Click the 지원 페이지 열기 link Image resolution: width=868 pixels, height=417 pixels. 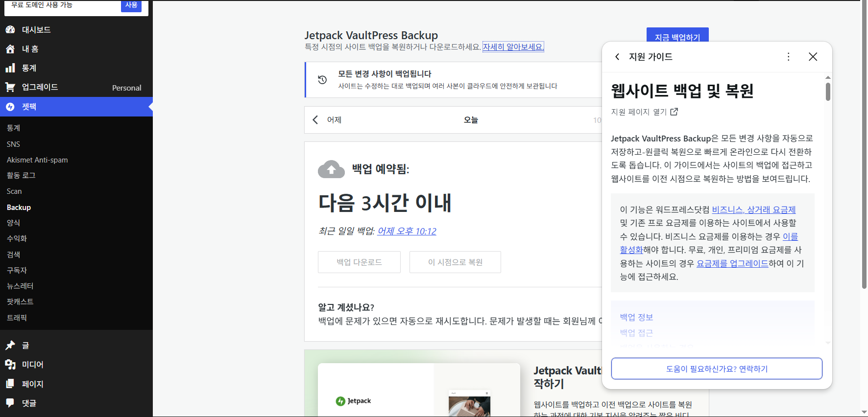[x=639, y=112]
